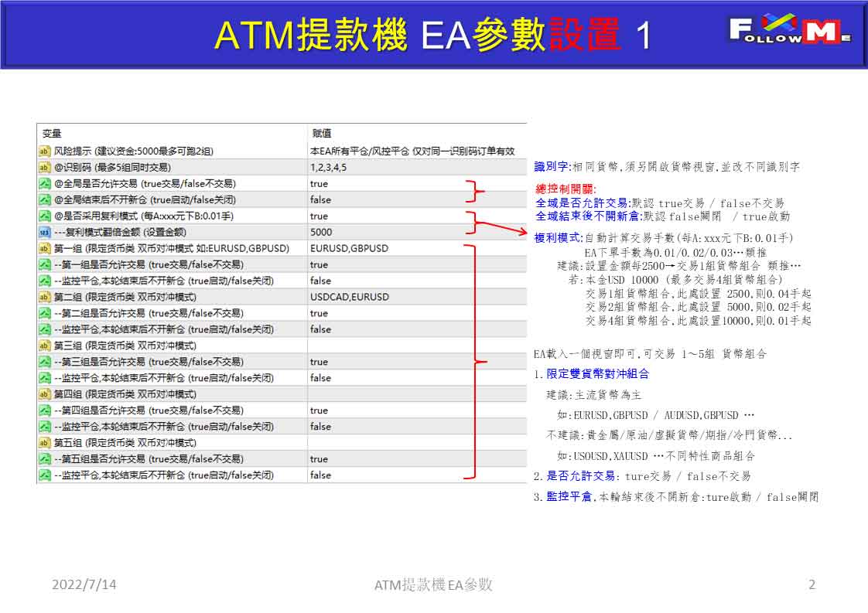Click the slide page number 2
The width and height of the screenshot is (868, 613).
coord(812,584)
